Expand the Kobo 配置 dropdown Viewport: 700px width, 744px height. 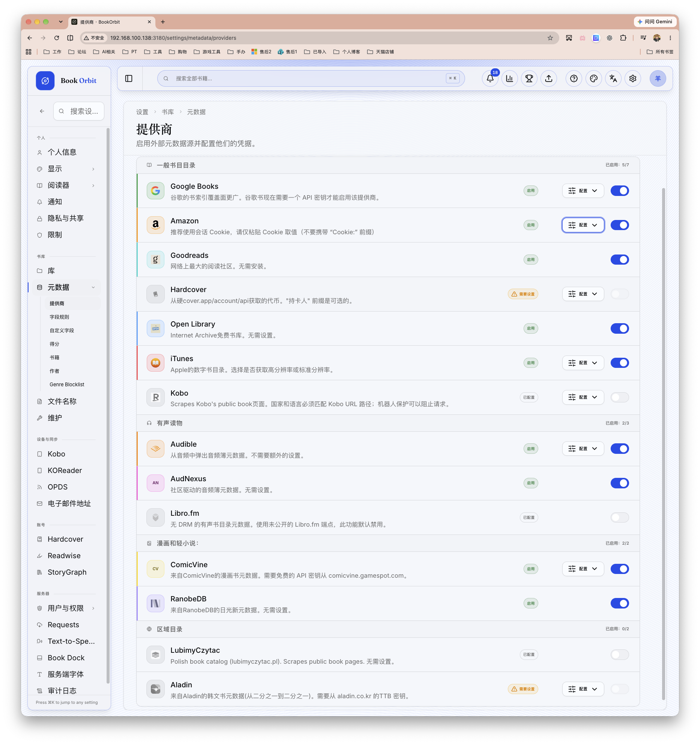click(x=583, y=397)
